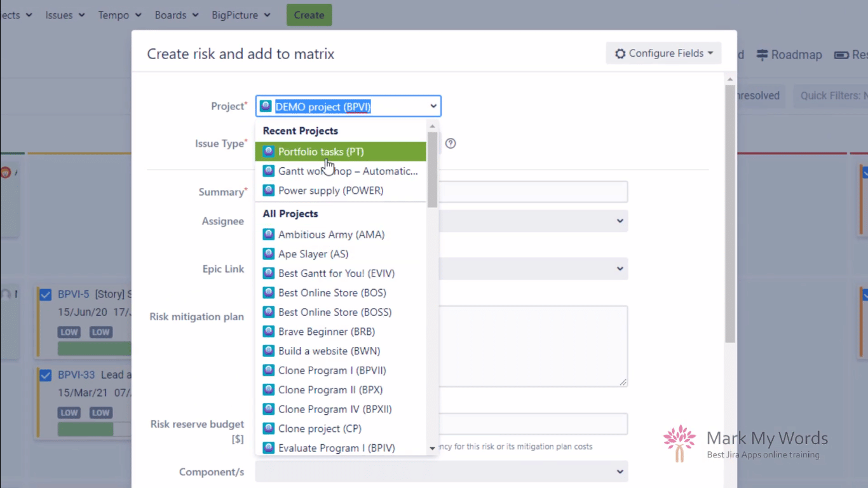This screenshot has height=488, width=868.
Task: Open the Boards menu
Action: coord(177,15)
